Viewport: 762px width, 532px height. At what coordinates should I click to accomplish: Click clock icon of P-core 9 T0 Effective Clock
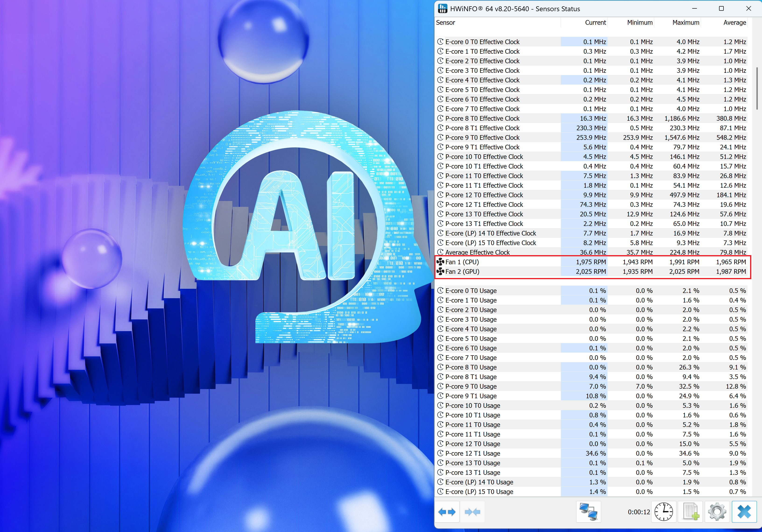point(440,137)
